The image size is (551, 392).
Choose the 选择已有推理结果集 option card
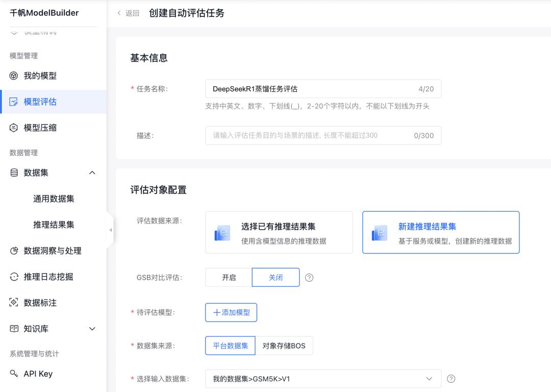[x=279, y=232]
